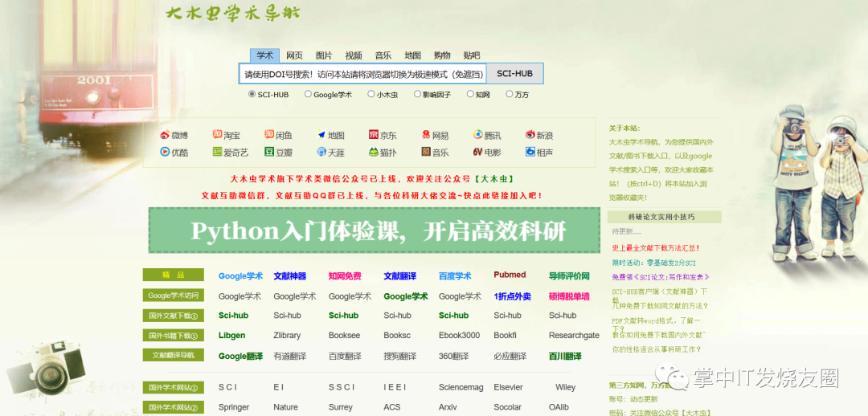Select the SCI-HUB radio option
The height and width of the screenshot is (416, 868).
tap(252, 94)
